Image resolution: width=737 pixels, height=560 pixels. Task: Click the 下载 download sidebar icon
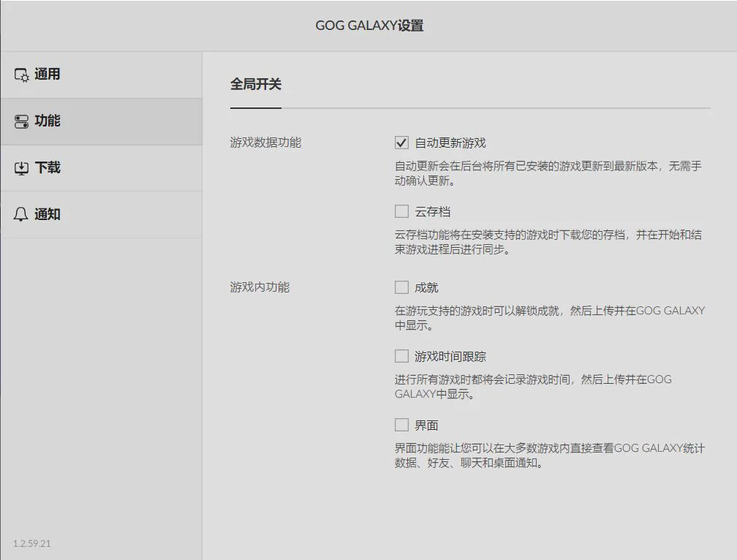(x=22, y=168)
